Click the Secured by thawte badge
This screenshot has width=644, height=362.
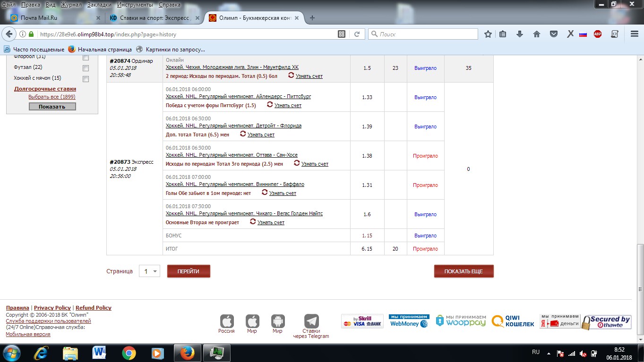coord(607,322)
